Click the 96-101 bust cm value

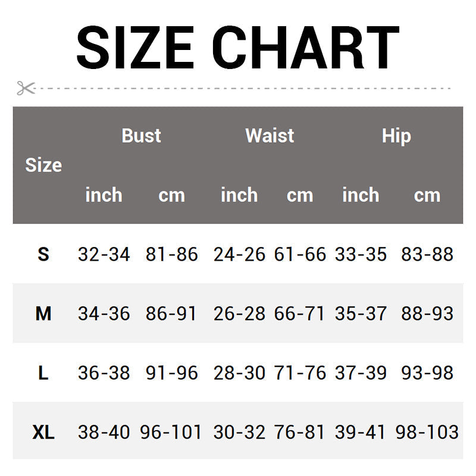click(171, 432)
